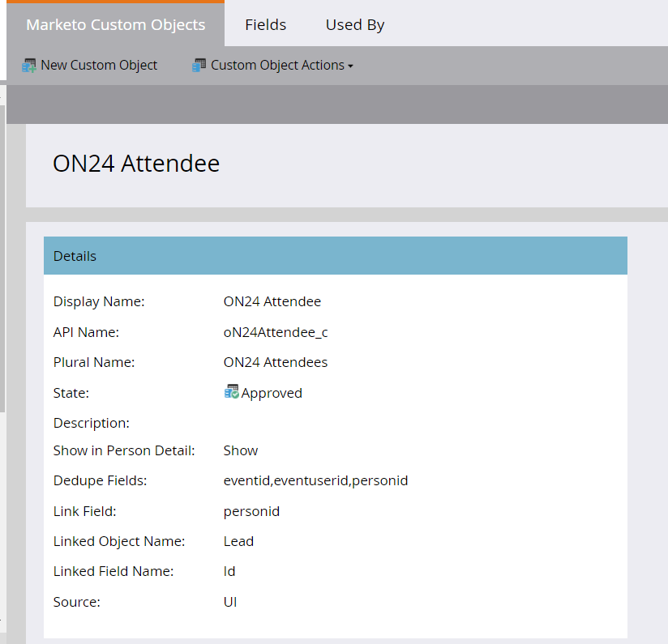
Task: Click the UI source value
Action: [229, 601]
